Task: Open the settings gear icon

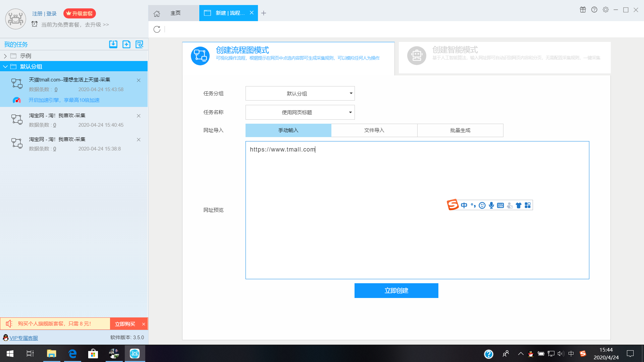Action: (605, 10)
